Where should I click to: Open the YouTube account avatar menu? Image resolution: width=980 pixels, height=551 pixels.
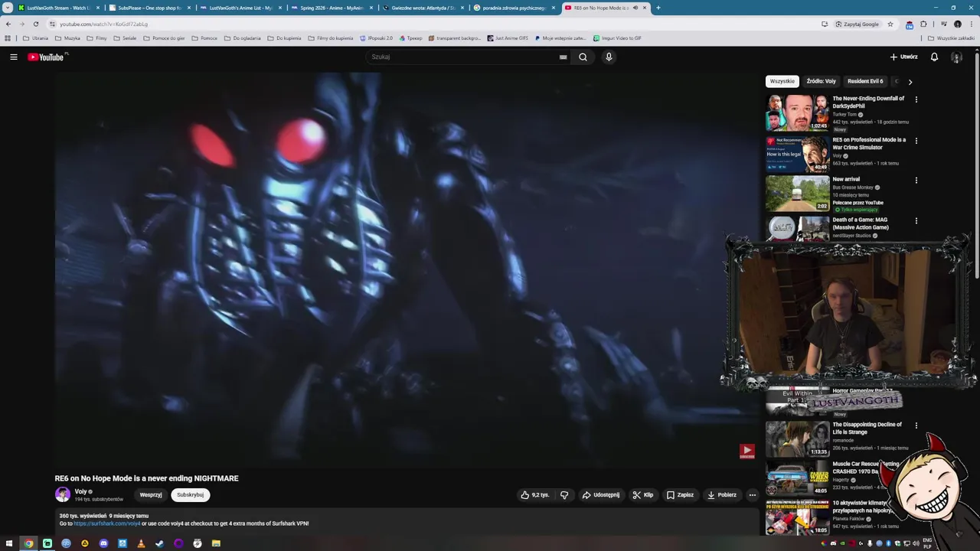956,57
